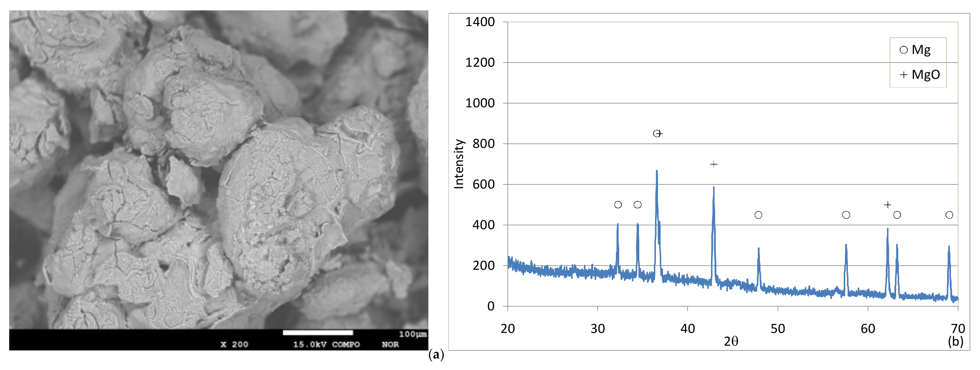
Task: Click the plus marker above the 62° peak
Action: [x=887, y=205]
